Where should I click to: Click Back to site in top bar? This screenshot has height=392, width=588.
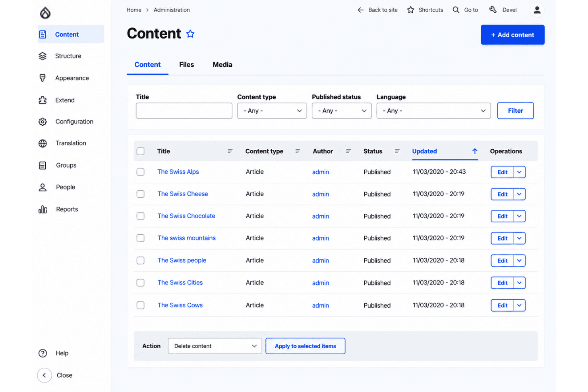coord(377,10)
